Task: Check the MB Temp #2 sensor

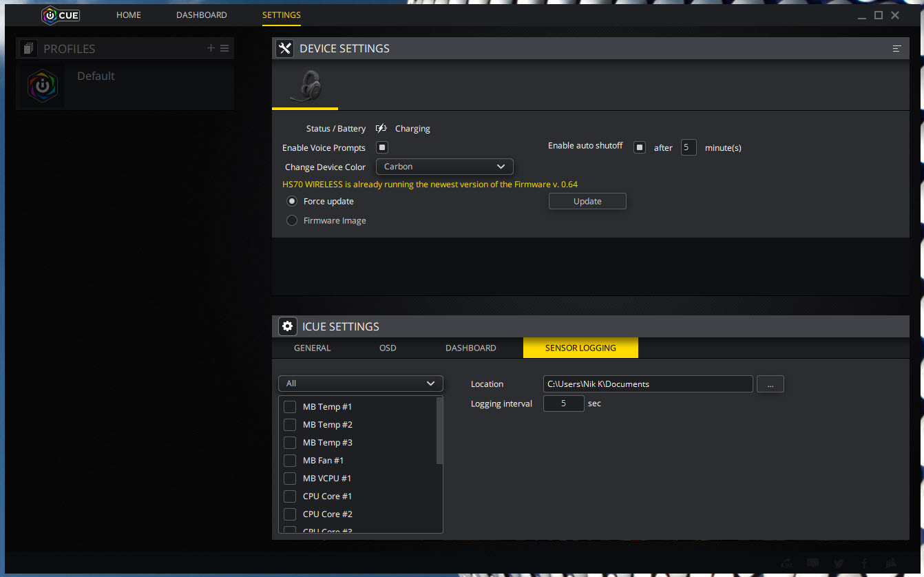Action: 290,424
